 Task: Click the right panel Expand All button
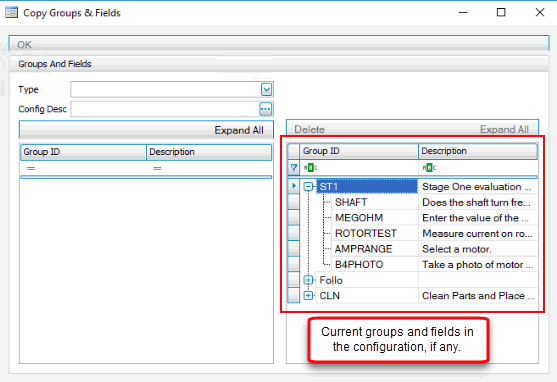click(x=504, y=129)
